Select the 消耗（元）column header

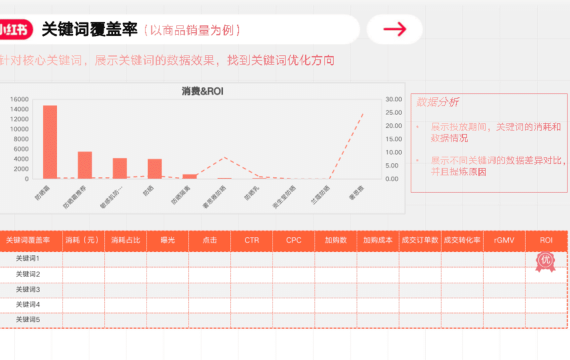(x=83, y=240)
